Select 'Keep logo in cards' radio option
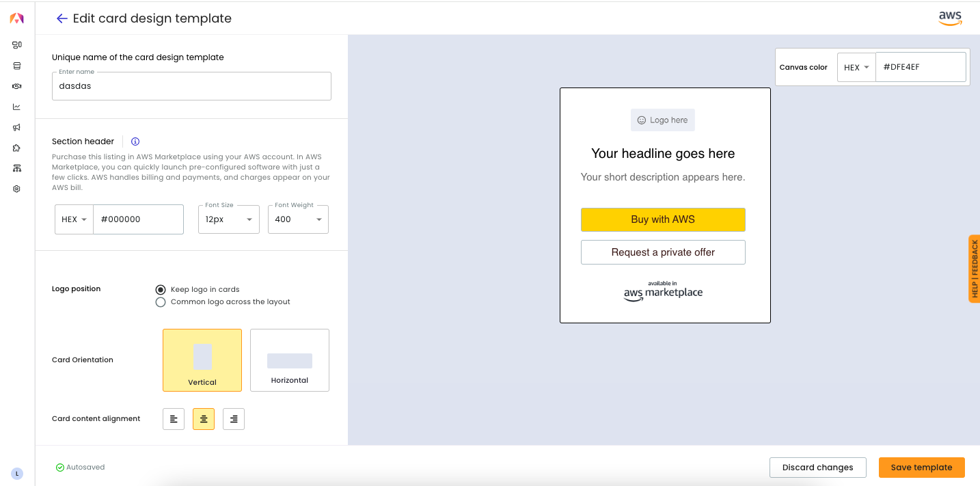 161,290
